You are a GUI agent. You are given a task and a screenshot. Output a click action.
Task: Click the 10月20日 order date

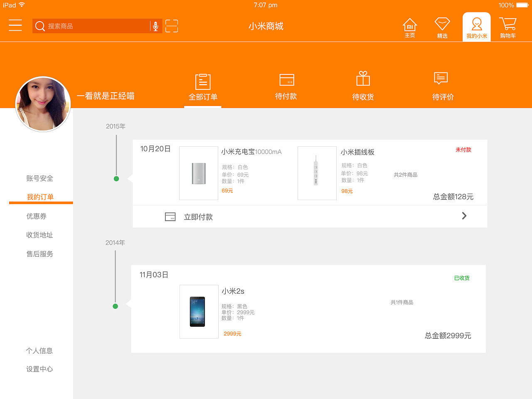pyautogui.click(x=155, y=149)
